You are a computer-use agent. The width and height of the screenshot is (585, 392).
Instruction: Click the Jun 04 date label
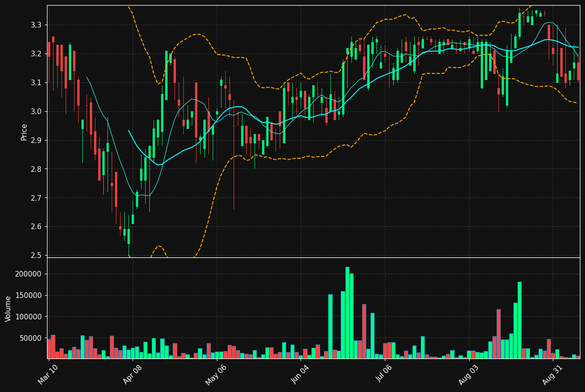[301, 374]
